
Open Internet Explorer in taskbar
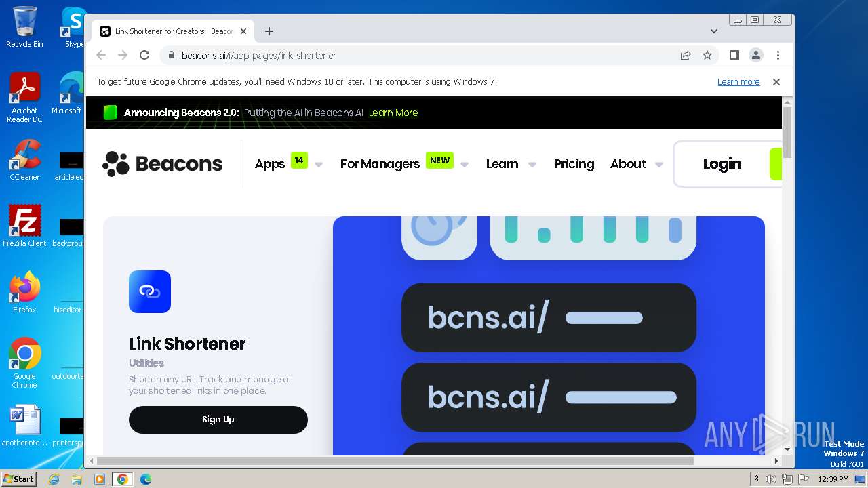[54, 479]
